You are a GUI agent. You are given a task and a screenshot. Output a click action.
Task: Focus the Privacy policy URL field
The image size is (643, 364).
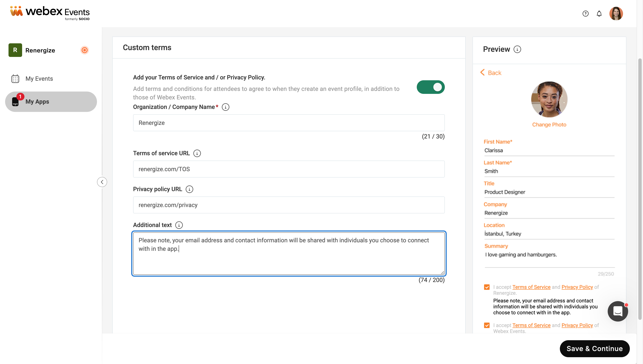[x=289, y=205]
